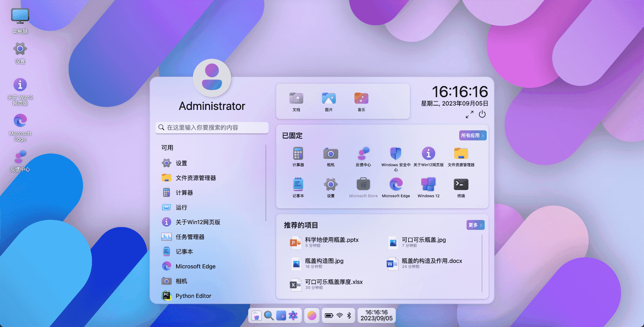Toggle Bluetooth in the taskbar tray
The height and width of the screenshot is (327, 644).
tap(349, 315)
